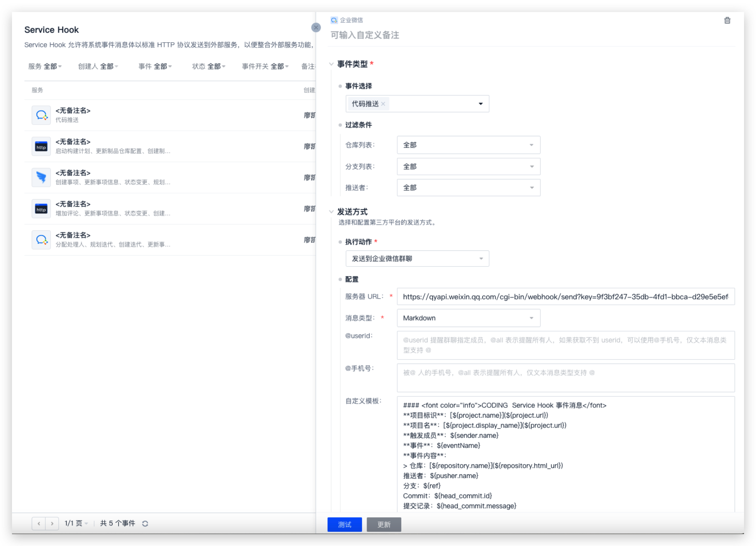Click the 企业微信 logo in panel header
This screenshot has width=756, height=546.
tap(334, 20)
